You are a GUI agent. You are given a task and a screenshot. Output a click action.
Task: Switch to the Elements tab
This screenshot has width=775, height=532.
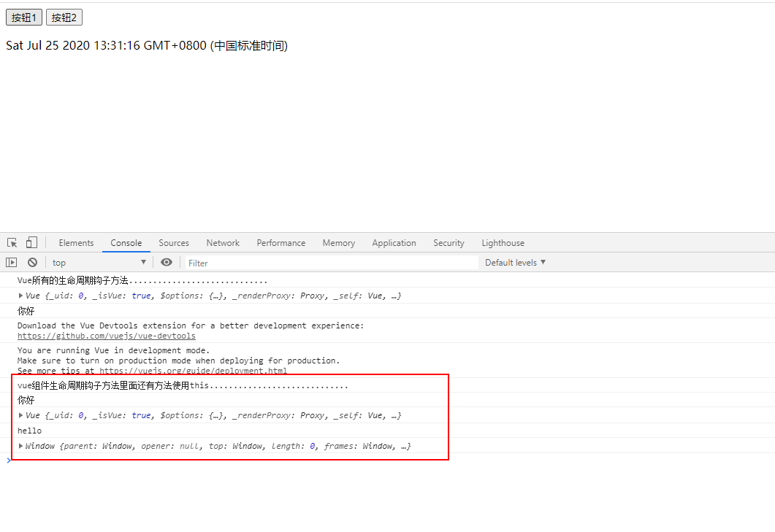(x=76, y=243)
